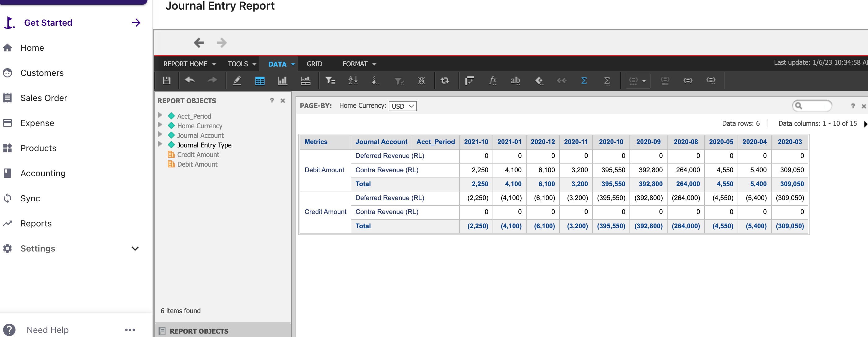Click the Refresh data icon in toolbar
The width and height of the screenshot is (868, 337).
coord(445,81)
